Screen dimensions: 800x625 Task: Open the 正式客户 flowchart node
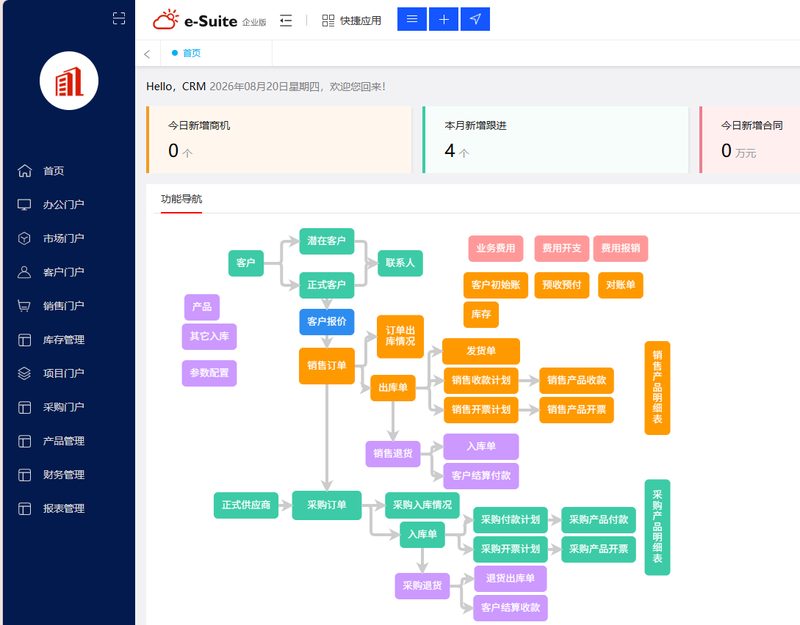point(327,285)
